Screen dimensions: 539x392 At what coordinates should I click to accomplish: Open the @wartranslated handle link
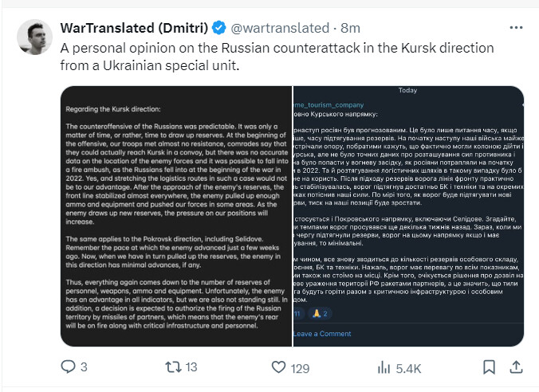[280, 28]
